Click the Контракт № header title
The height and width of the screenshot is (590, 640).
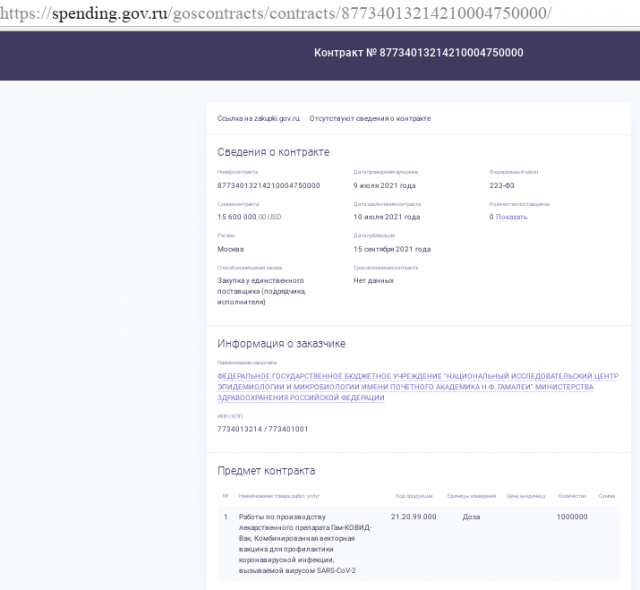418,53
